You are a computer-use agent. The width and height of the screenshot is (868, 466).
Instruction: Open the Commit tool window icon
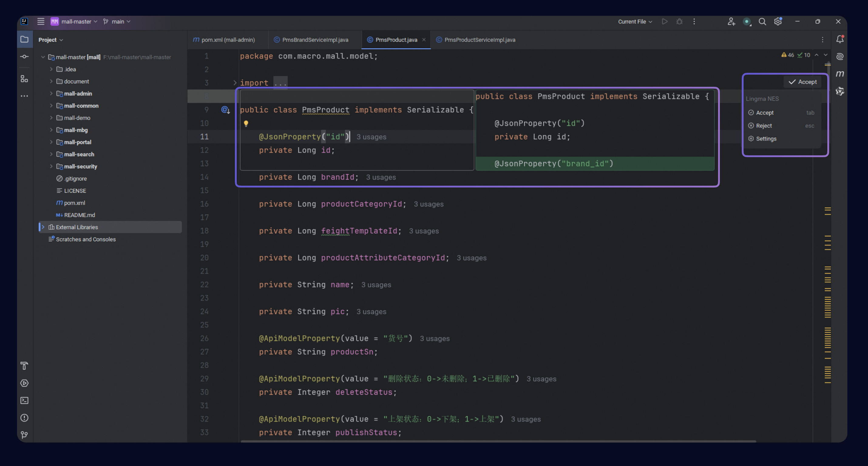(24, 57)
